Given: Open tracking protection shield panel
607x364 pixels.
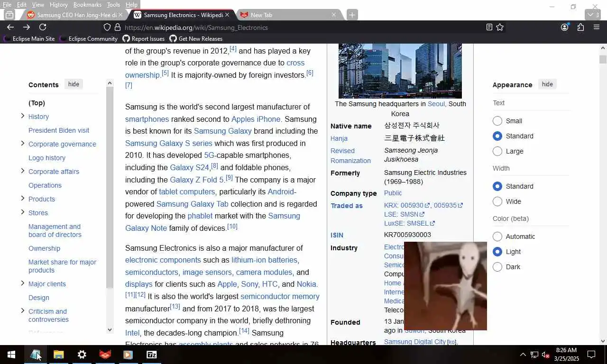Looking at the screenshot, I should coord(107,27).
